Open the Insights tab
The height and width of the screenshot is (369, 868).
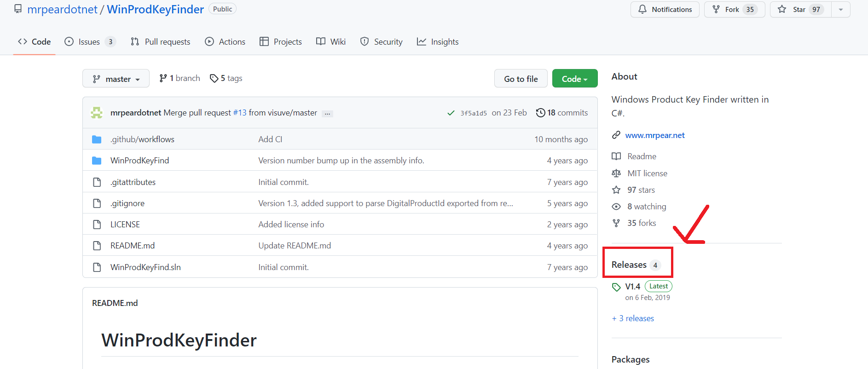click(x=438, y=41)
